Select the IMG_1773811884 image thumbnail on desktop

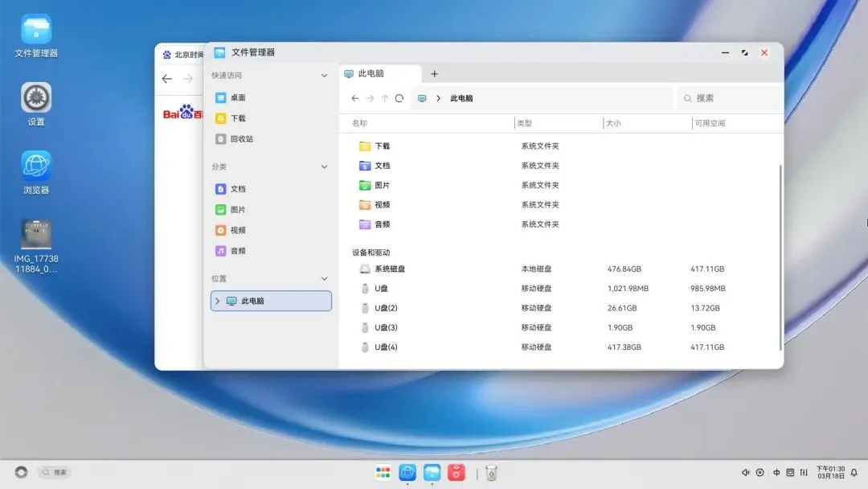pos(36,234)
